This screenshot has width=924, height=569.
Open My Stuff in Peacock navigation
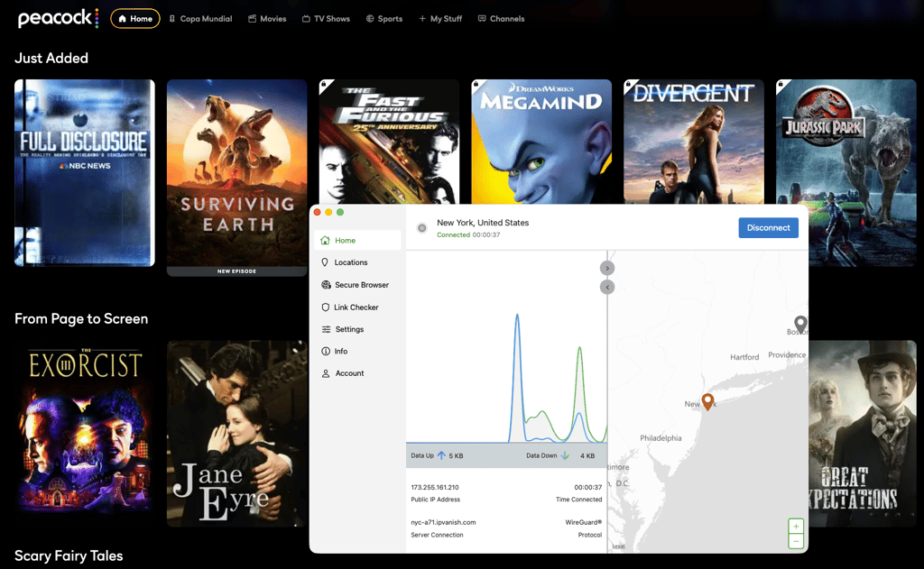pos(440,19)
